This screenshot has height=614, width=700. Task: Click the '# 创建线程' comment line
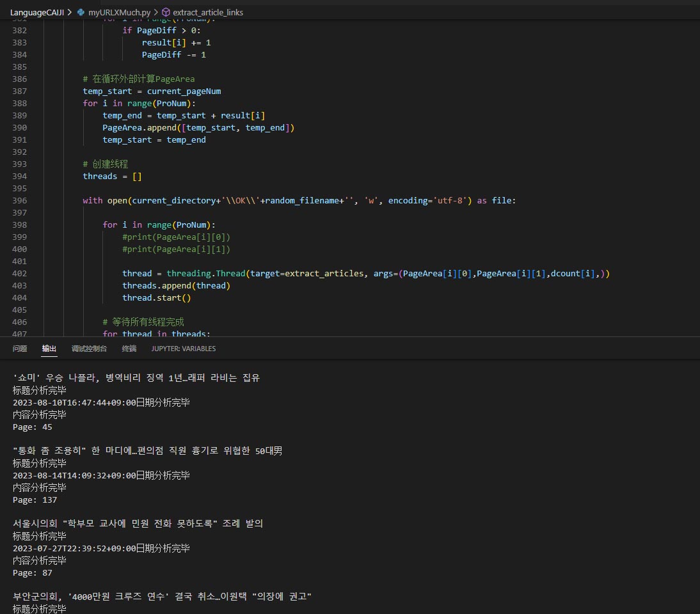(x=106, y=164)
